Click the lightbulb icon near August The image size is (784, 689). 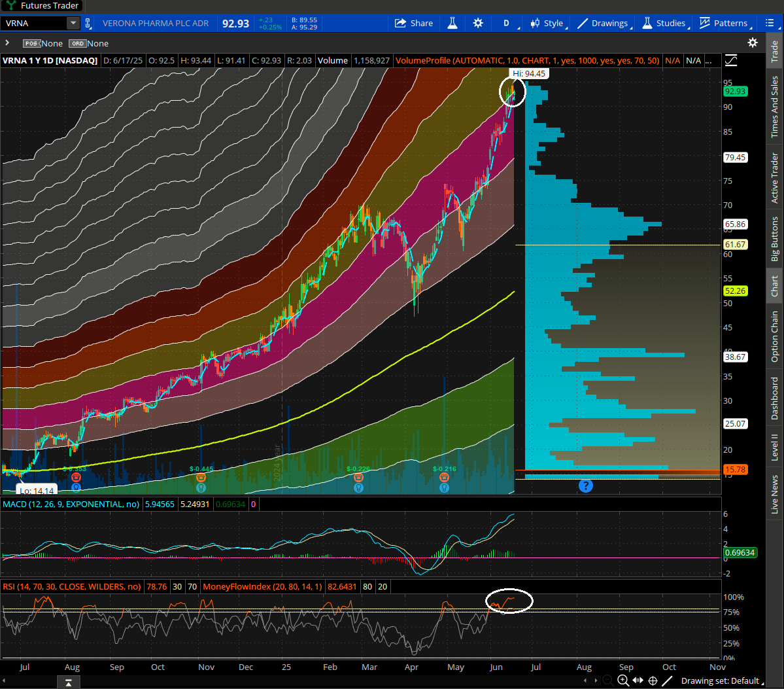pyautogui.click(x=76, y=487)
